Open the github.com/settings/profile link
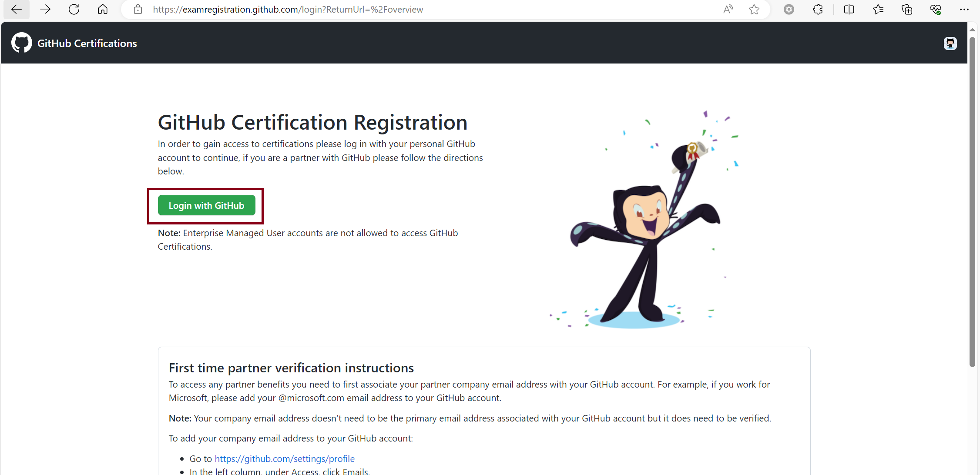Viewport: 980px width, 475px height. pos(285,458)
